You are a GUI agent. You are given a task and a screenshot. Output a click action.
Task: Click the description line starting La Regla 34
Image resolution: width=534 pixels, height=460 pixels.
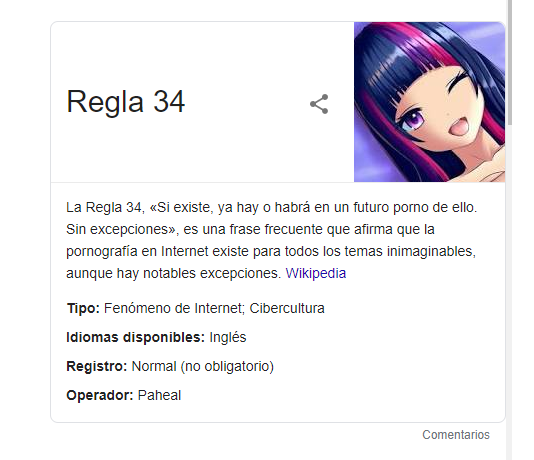(x=272, y=207)
